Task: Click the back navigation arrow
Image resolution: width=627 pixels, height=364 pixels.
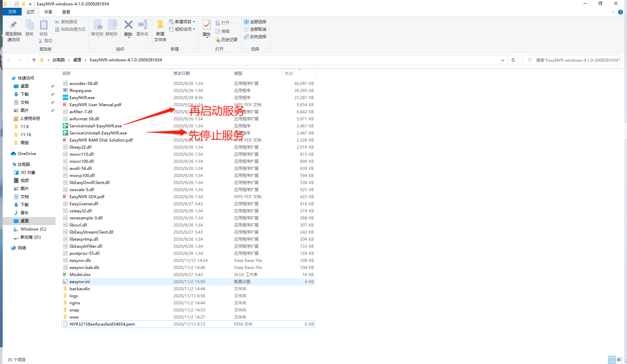Action: 9,60
